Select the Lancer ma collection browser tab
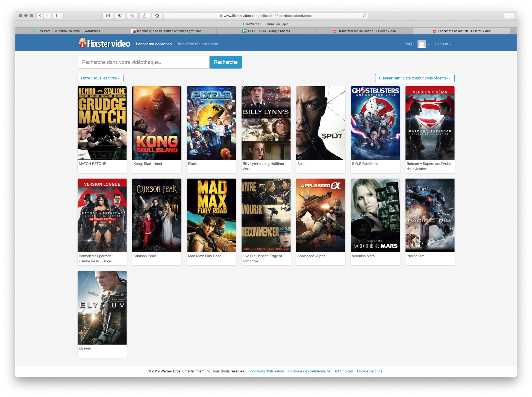The height and width of the screenshot is (397, 532). click(x=461, y=31)
